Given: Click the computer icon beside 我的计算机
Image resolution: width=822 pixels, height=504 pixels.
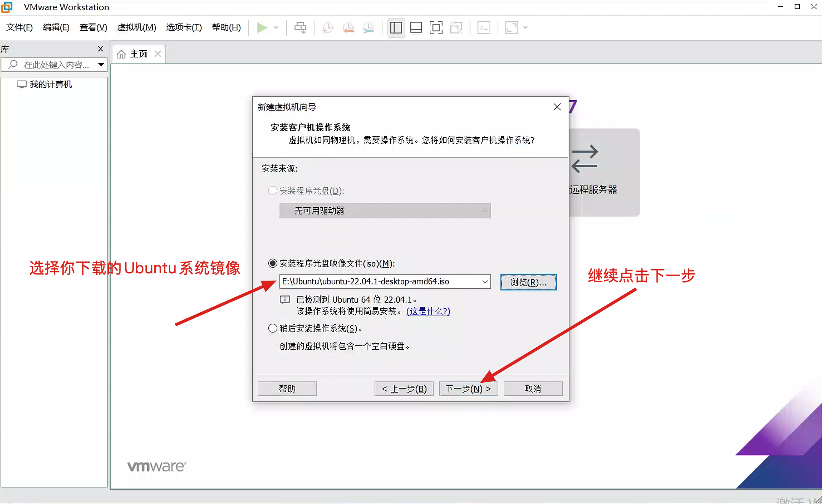Looking at the screenshot, I should click(x=21, y=84).
